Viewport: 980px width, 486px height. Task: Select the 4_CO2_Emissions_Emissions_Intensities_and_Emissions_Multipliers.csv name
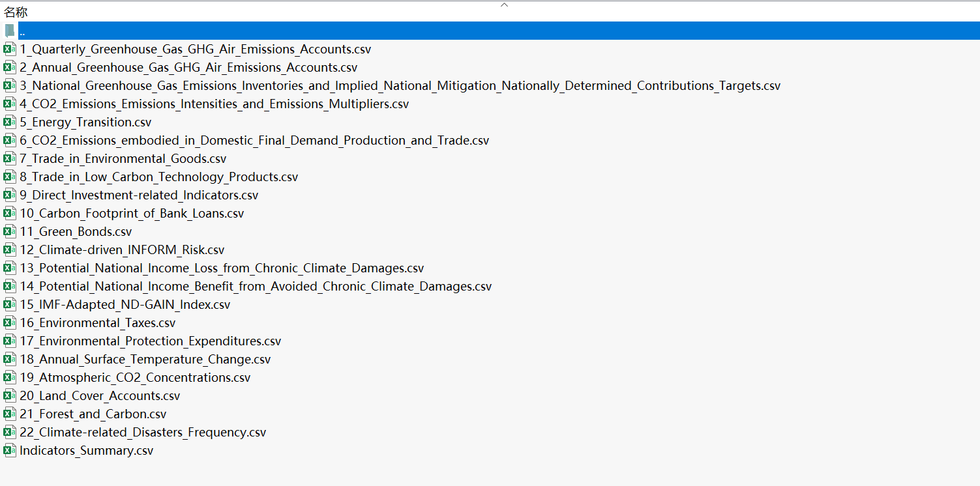(x=214, y=104)
